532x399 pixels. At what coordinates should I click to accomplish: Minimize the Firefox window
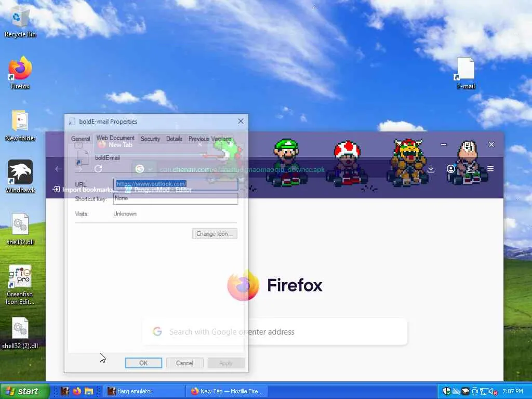(x=444, y=144)
